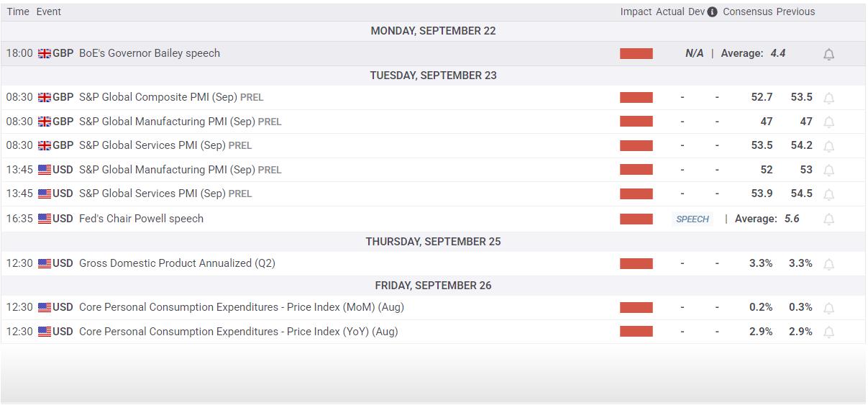The image size is (868, 405).
Task: Click the Dev info icon in header
Action: tap(712, 12)
